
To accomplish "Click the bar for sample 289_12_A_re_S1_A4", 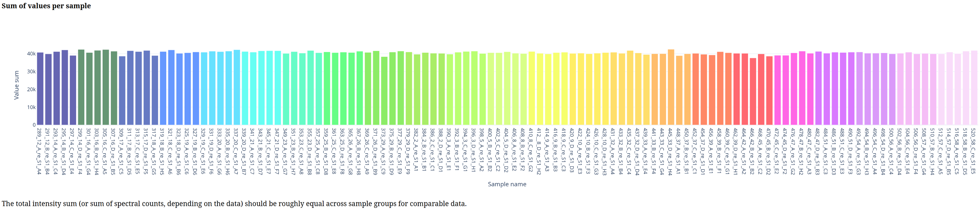I will coord(40,89).
